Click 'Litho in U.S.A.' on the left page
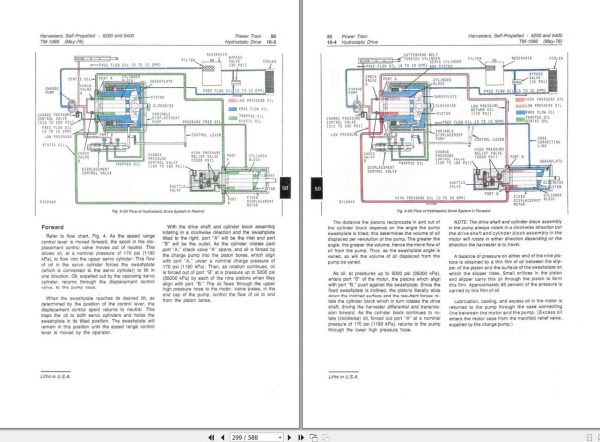The image size is (600, 442). pos(55,376)
